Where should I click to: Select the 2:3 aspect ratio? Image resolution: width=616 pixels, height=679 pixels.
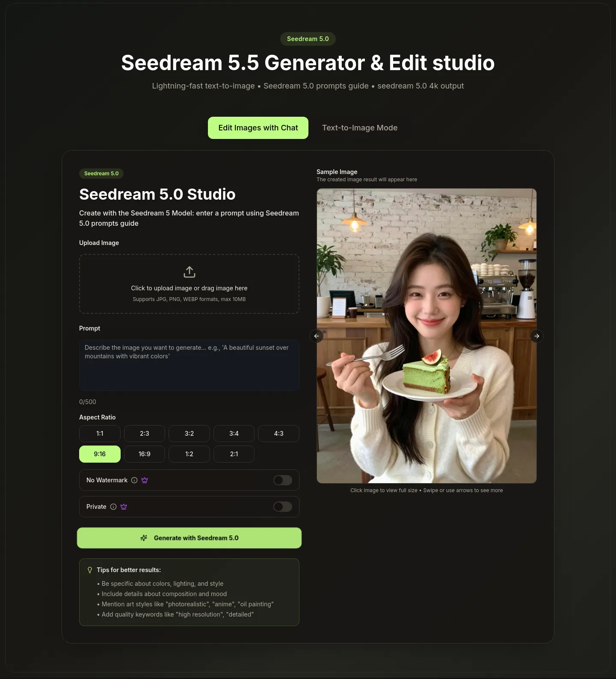[145, 434]
